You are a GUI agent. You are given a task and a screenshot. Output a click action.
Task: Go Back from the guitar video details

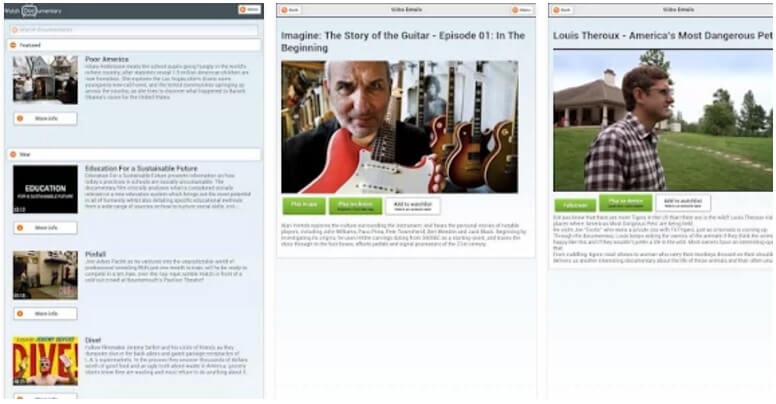(290, 9)
